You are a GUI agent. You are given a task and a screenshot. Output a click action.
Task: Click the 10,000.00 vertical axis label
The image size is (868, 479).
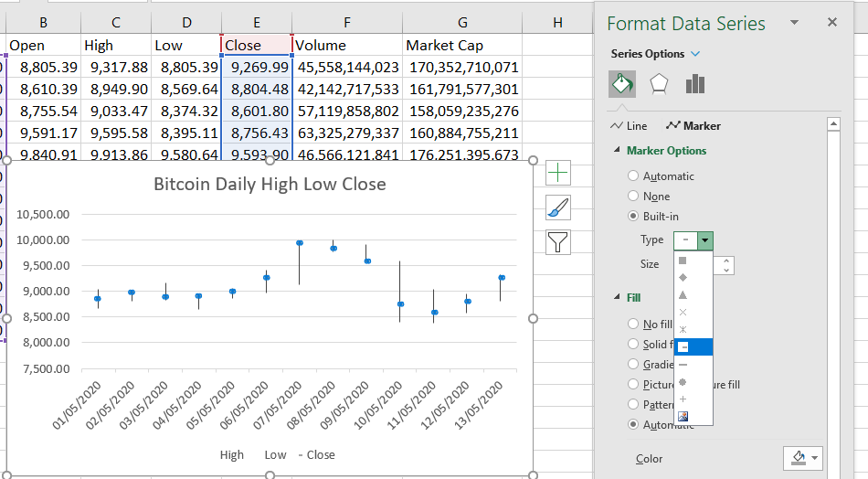[43, 239]
